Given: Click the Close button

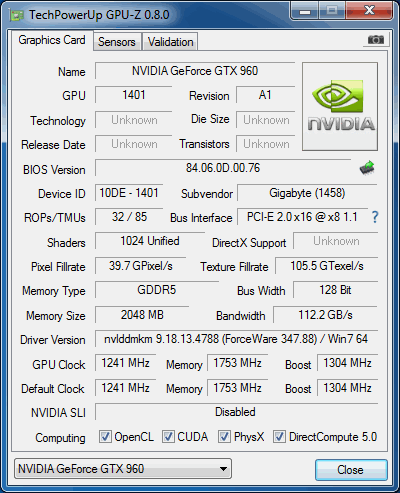Looking at the screenshot, I should click(x=351, y=470).
